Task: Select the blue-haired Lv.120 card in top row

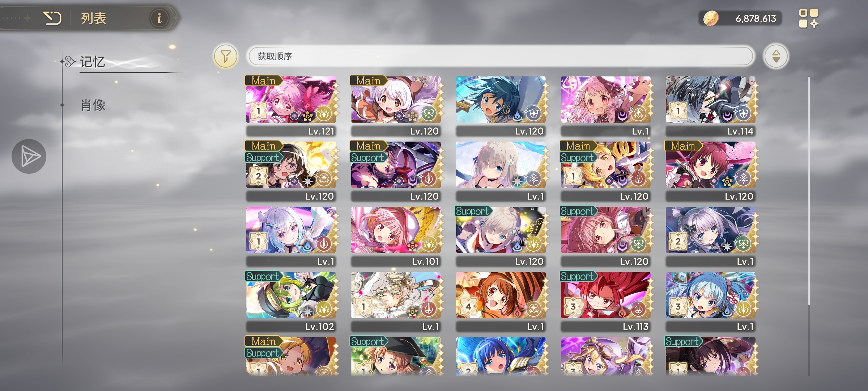Action: [x=501, y=106]
